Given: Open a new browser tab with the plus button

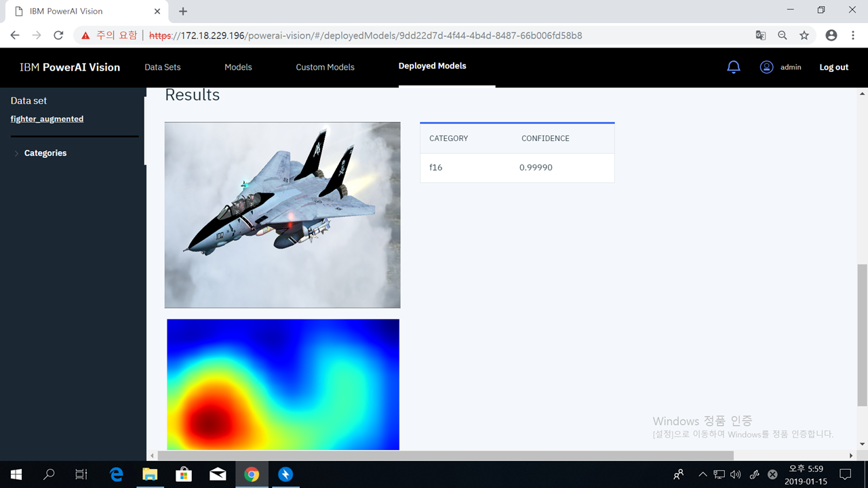Looking at the screenshot, I should [182, 11].
